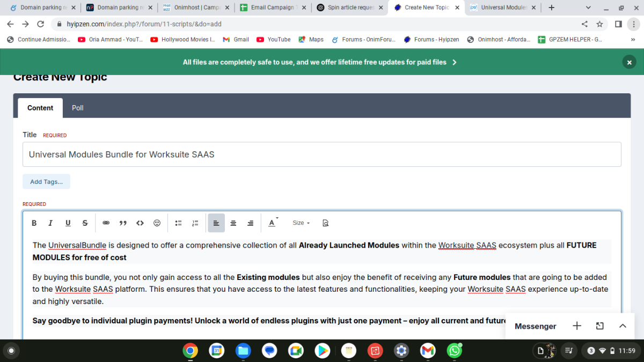Screen dimensions: 644x362
Task: Toggle bold formatting in editor
Action: pos(34,223)
